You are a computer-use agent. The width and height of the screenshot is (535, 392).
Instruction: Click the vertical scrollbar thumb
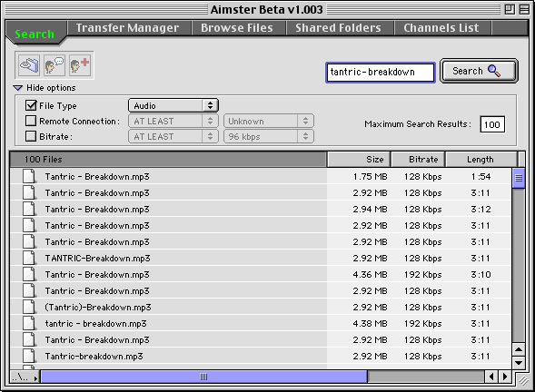[519, 178]
